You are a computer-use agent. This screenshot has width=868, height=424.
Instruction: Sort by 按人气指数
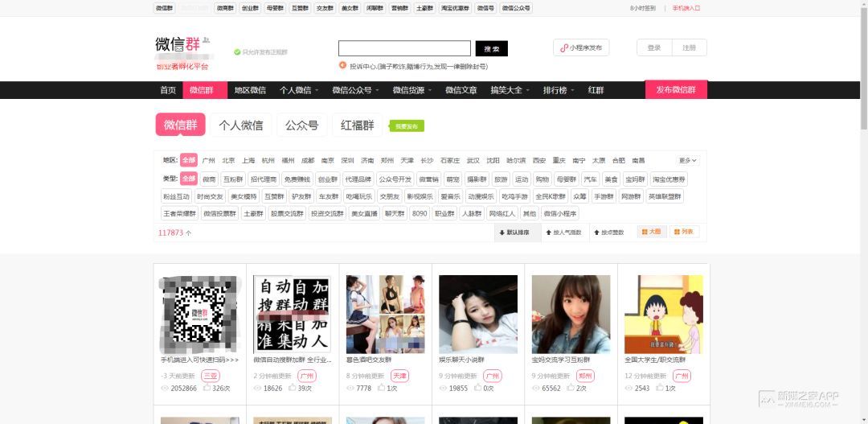tap(563, 233)
